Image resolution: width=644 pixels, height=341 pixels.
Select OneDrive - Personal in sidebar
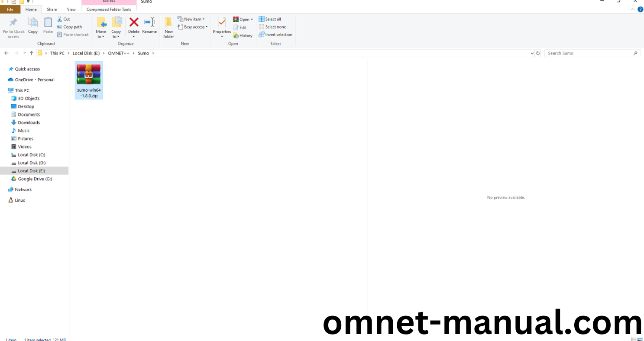(x=35, y=80)
